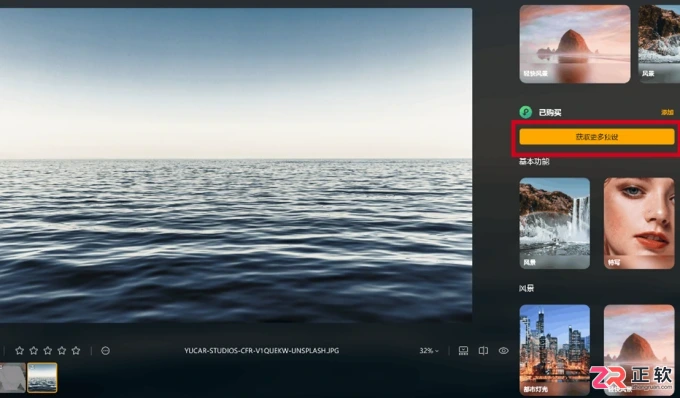This screenshot has width=680, height=398.
Task: Open the 32% zoom level dropdown
Action: pyautogui.click(x=429, y=350)
